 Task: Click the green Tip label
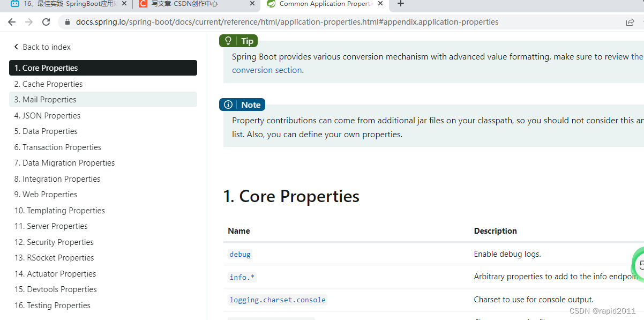tap(238, 41)
